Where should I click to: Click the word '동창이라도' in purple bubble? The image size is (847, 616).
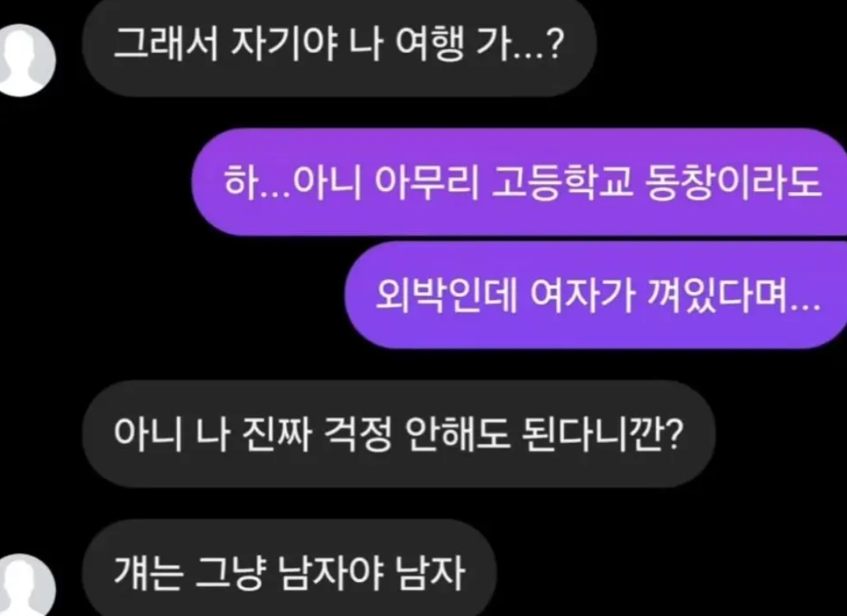click(733, 182)
